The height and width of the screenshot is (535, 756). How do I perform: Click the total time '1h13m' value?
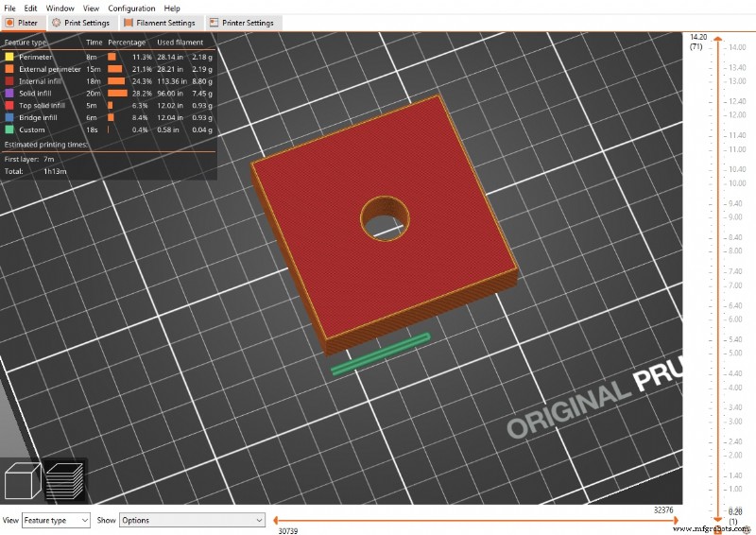tap(55, 171)
